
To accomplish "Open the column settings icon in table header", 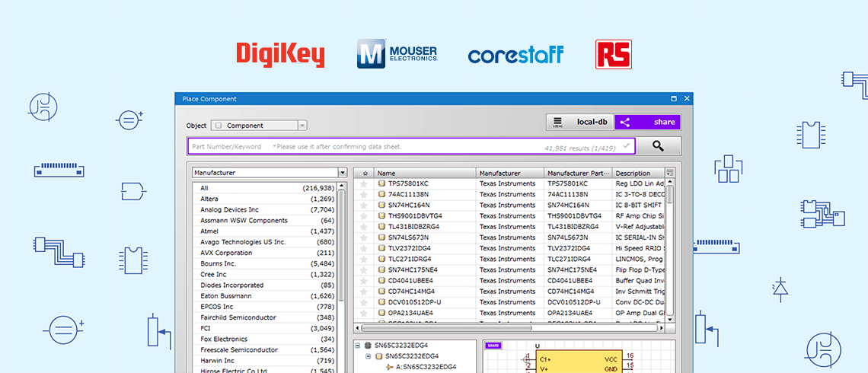I will pyautogui.click(x=670, y=173).
